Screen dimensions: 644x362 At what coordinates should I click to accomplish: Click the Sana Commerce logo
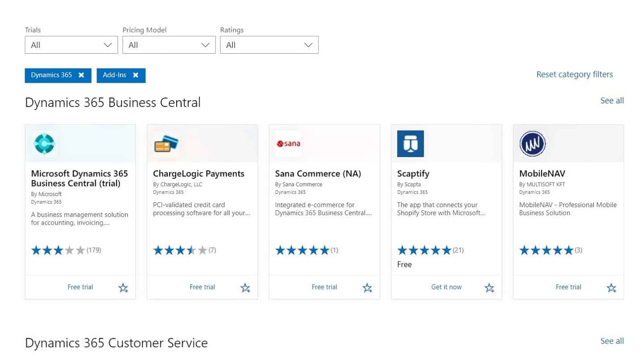(288, 144)
